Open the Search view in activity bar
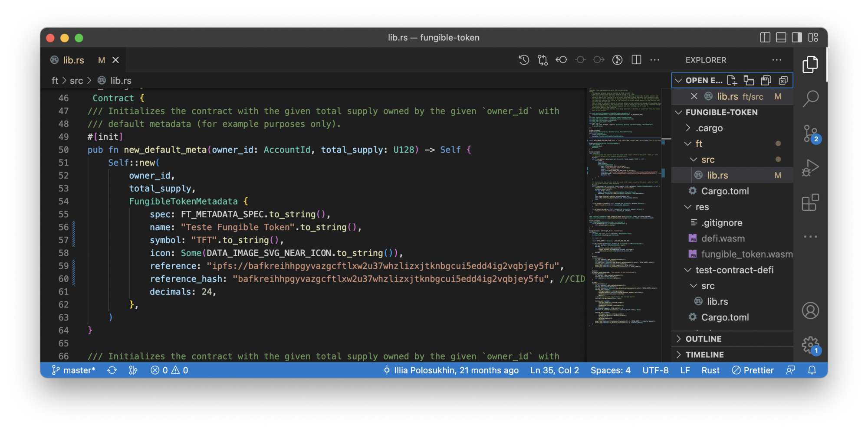The image size is (868, 431). [810, 98]
